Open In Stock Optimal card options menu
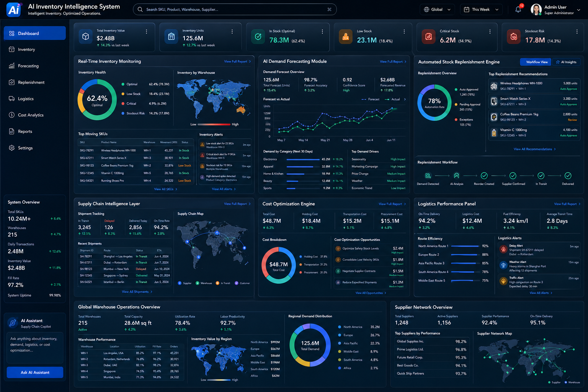 pos(322,32)
